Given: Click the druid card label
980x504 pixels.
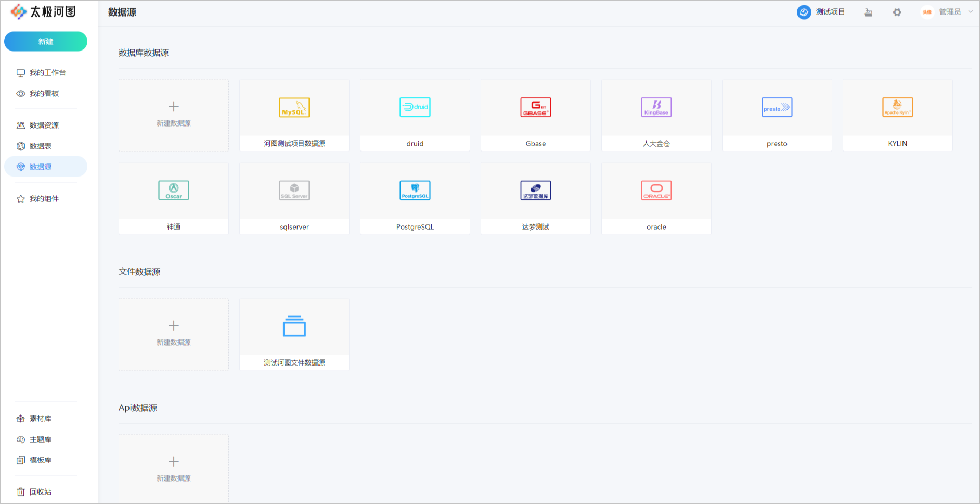Looking at the screenshot, I should pyautogui.click(x=415, y=144).
